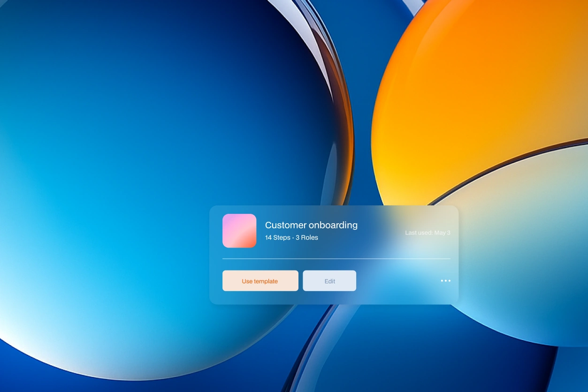This screenshot has width=588, height=392.
Task: Open the three-dot more options menu
Action: pyautogui.click(x=445, y=281)
